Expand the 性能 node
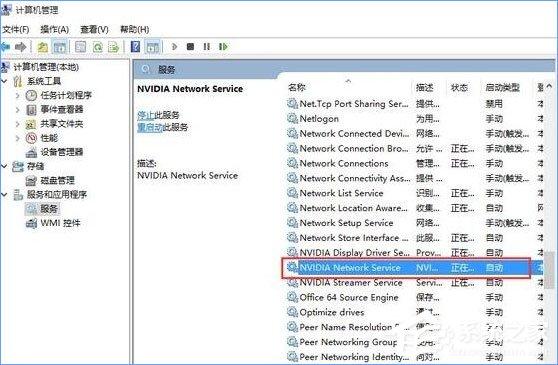This screenshot has width=558, height=365. (x=18, y=138)
